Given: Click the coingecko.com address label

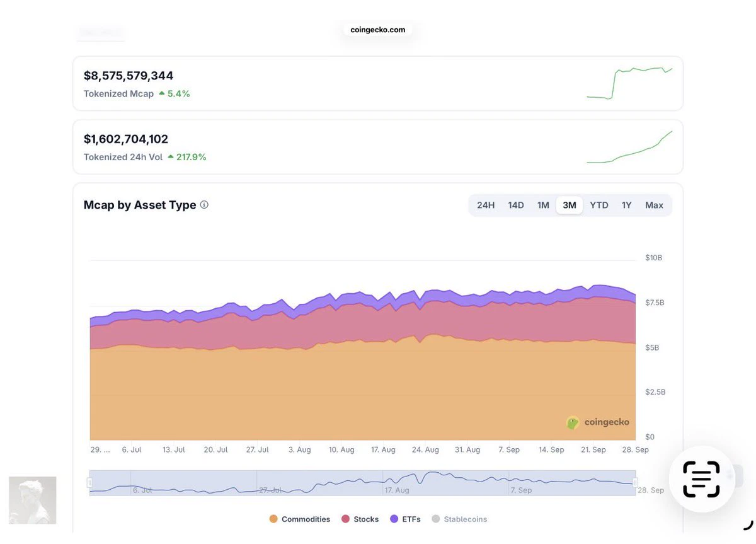Looking at the screenshot, I should (378, 30).
